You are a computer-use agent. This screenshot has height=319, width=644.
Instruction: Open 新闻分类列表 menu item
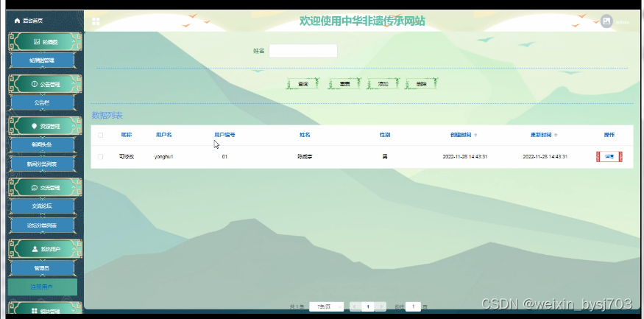pos(42,164)
